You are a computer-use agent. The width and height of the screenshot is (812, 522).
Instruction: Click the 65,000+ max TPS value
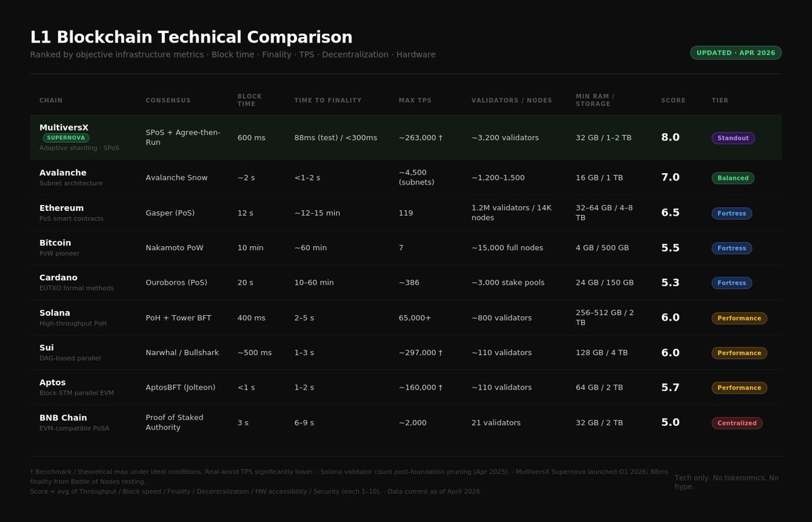[x=415, y=318]
